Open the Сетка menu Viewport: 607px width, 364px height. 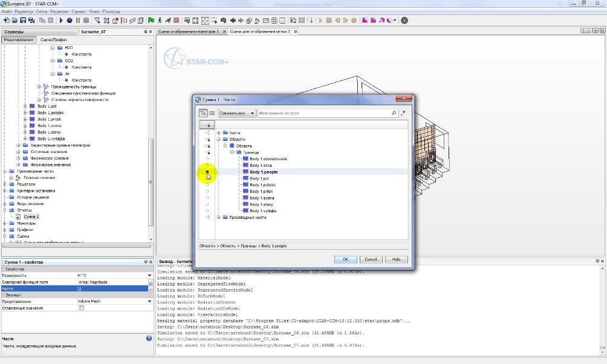(x=42, y=11)
